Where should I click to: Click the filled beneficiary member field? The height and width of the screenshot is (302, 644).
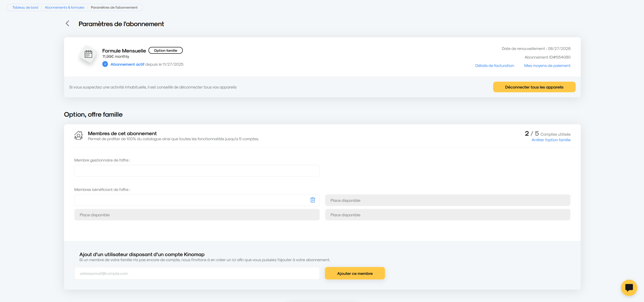pyautogui.click(x=197, y=200)
